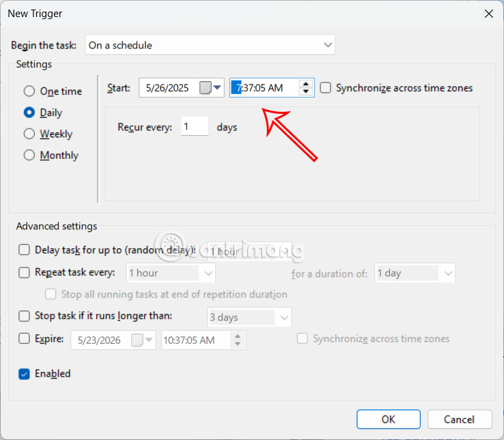Increase Expire time with up spinner arrow
The width and height of the screenshot is (504, 440).
point(238,336)
